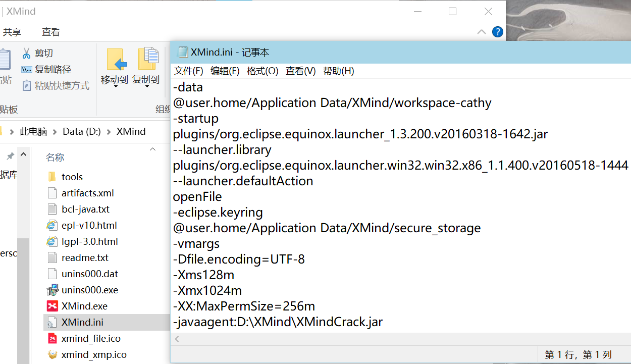Image resolution: width=631 pixels, height=364 pixels.
Task: Select the XMind.exe application icon
Action: (x=52, y=306)
